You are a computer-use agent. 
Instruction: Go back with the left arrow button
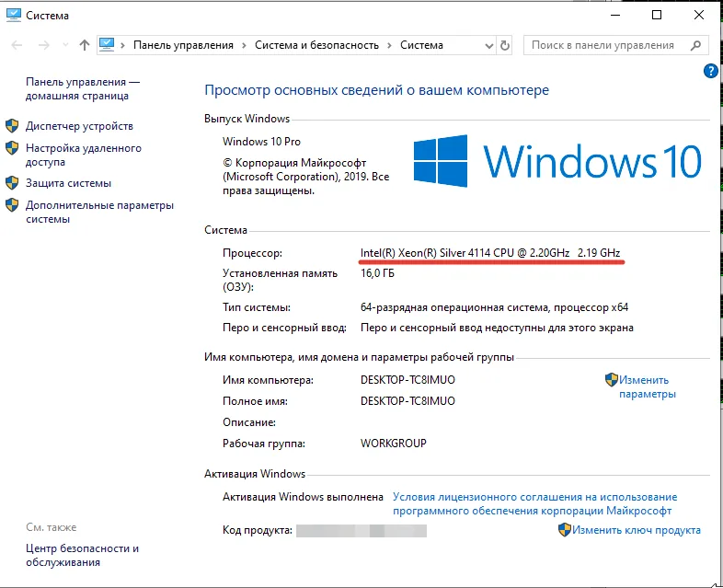(17, 45)
